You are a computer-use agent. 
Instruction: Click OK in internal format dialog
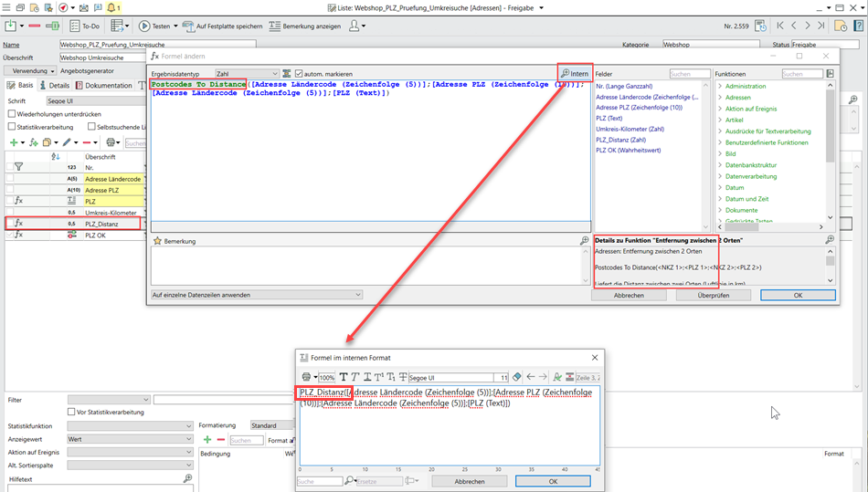point(553,481)
